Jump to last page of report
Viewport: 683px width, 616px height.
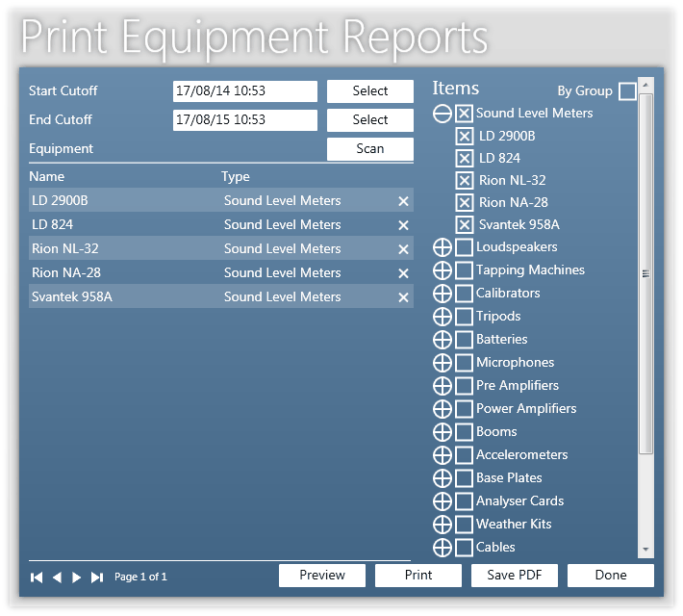97,577
